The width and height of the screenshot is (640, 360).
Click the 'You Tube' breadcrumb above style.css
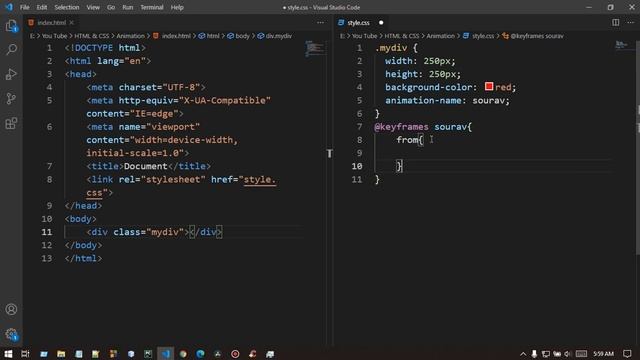coord(364,36)
